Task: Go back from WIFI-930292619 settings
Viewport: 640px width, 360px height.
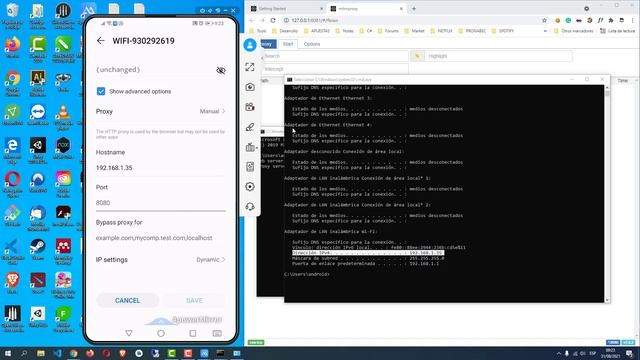Action: click(101, 40)
